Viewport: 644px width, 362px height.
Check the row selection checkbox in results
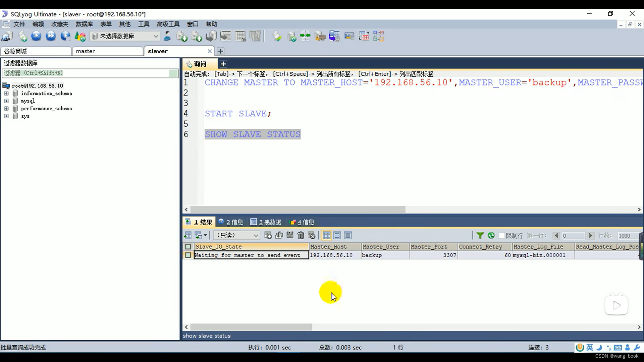(x=189, y=255)
